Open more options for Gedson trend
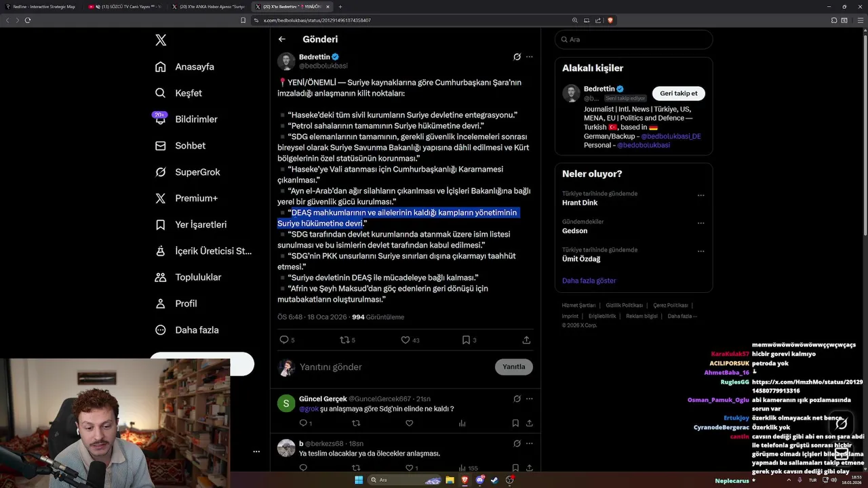The width and height of the screenshot is (868, 488). click(701, 223)
